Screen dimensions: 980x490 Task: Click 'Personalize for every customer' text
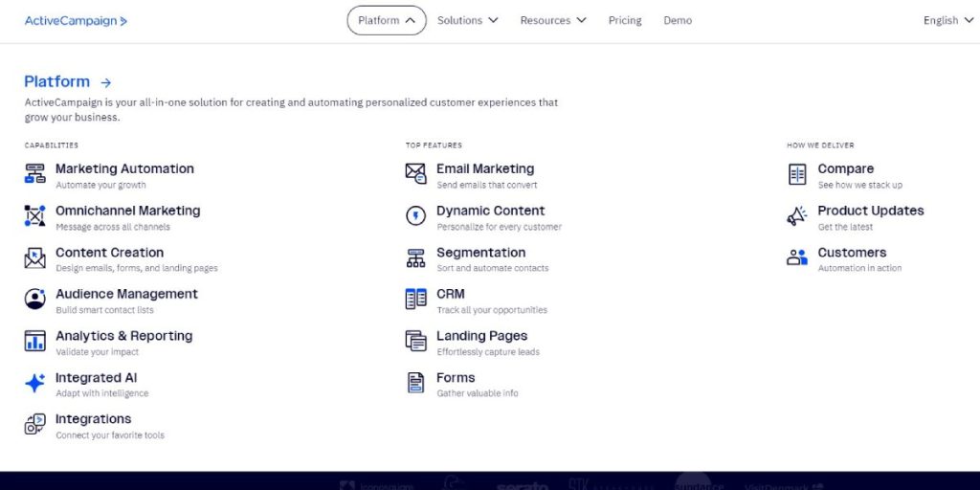[499, 227]
